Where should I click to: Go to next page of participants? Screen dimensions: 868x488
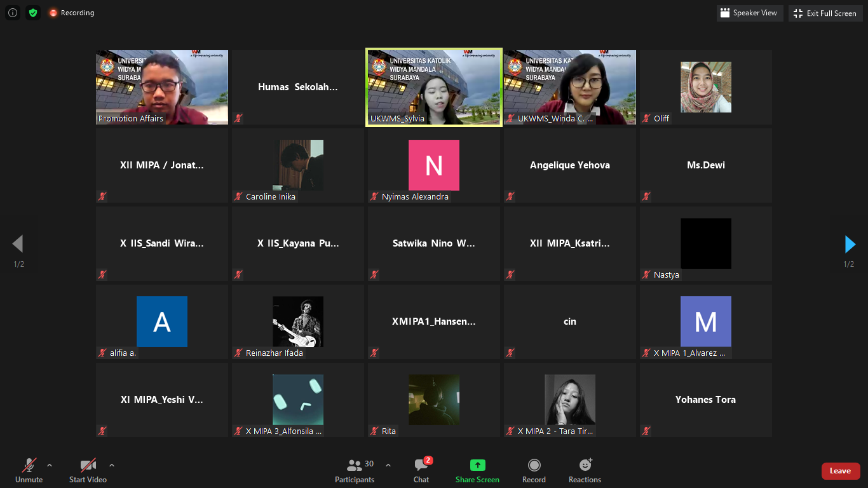coord(850,244)
